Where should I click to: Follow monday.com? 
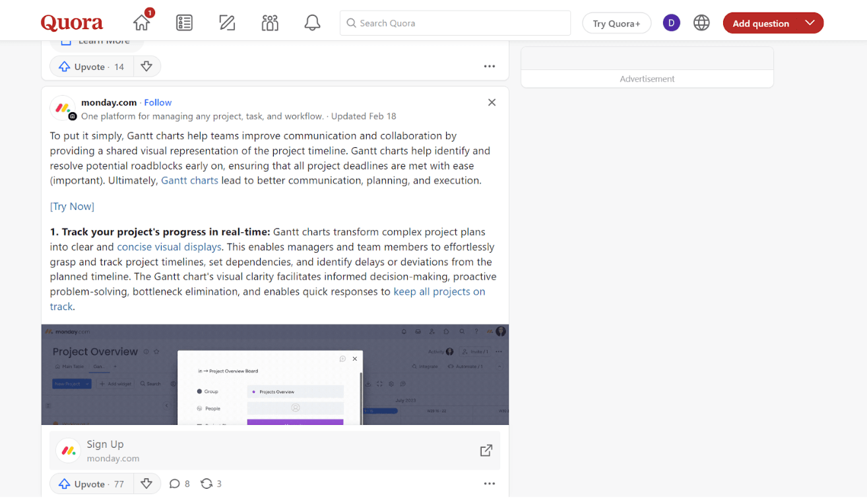(158, 102)
